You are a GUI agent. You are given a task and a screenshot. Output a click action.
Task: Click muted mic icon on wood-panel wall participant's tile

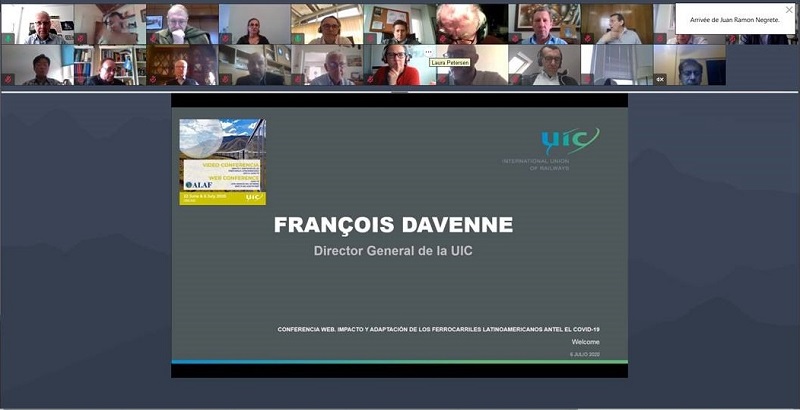tap(588, 39)
